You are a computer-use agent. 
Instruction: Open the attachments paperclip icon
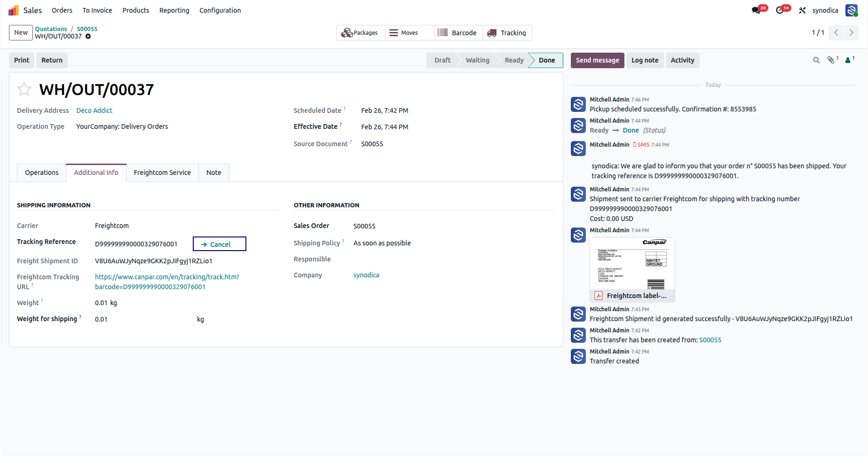831,60
